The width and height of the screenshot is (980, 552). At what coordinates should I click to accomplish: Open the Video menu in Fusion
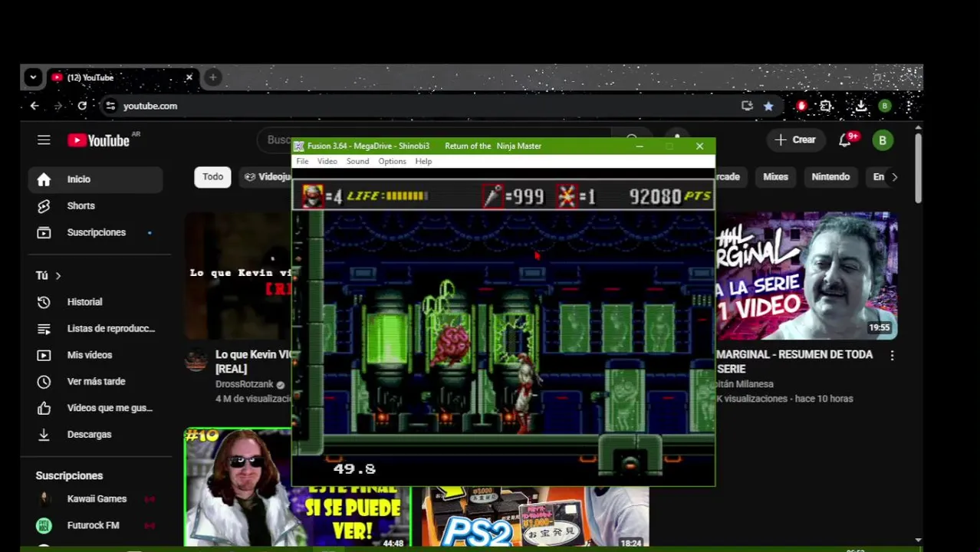point(327,162)
